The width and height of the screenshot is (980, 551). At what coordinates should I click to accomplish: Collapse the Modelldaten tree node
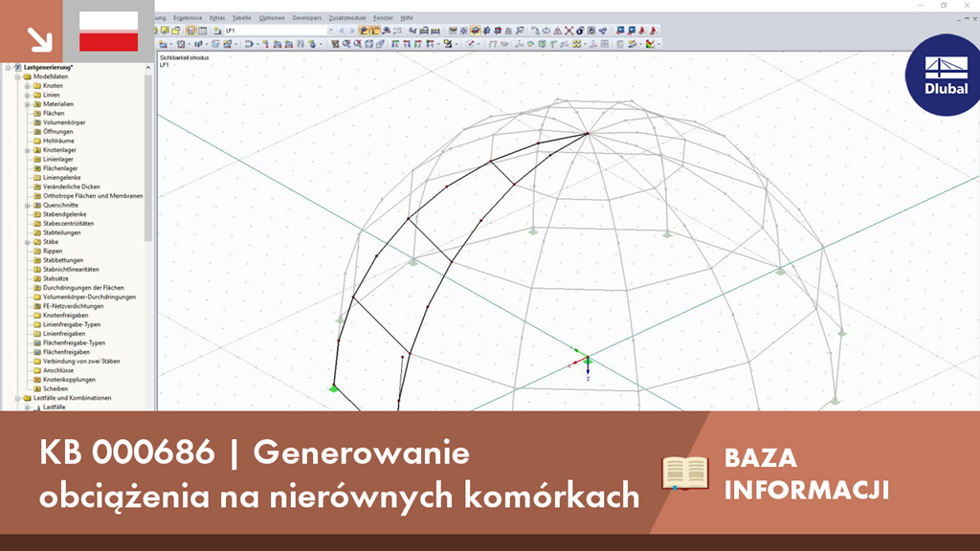tap(17, 77)
